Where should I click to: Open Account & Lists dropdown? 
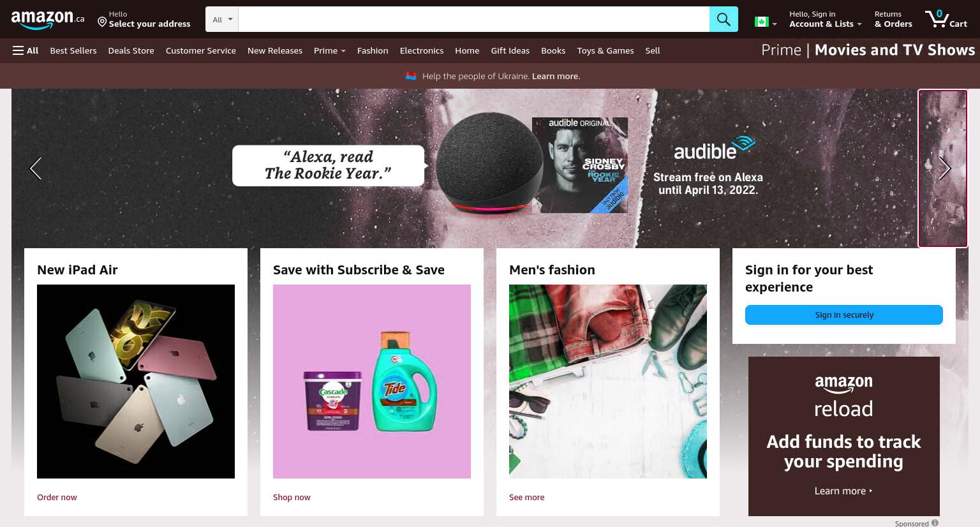[826, 19]
